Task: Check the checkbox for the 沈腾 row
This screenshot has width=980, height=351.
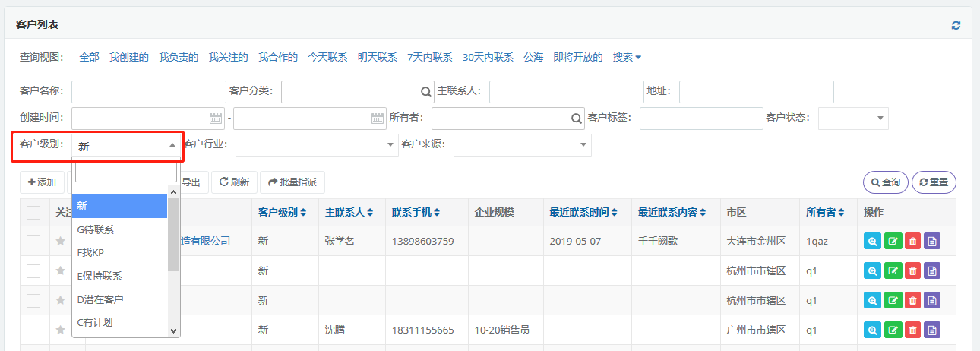Action: [33, 330]
